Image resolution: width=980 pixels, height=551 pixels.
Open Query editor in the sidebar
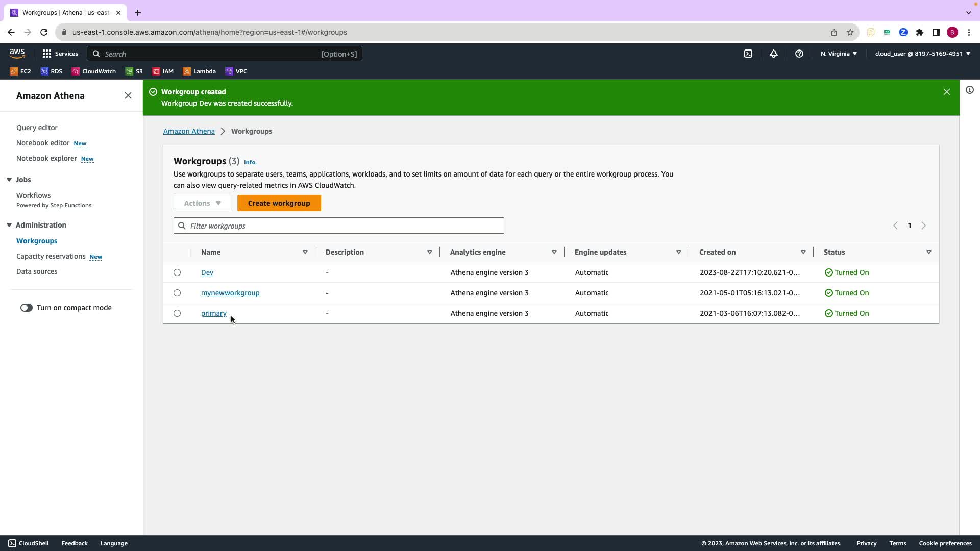point(37,128)
